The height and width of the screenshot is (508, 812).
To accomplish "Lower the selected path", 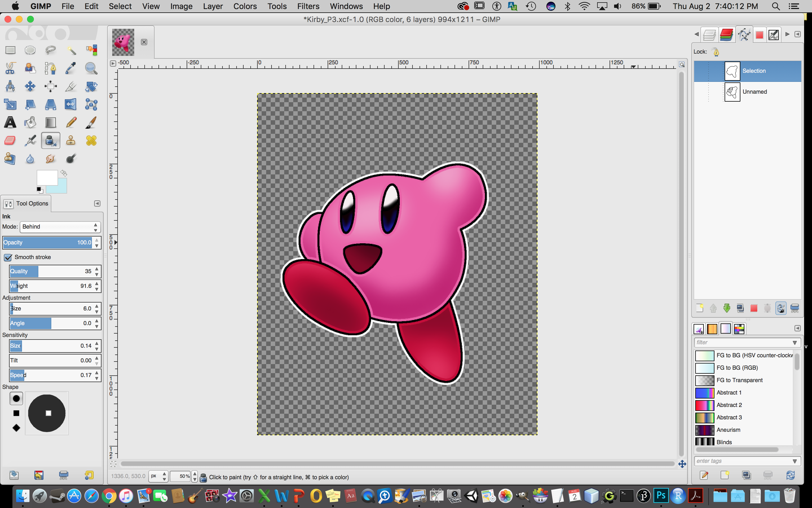I will coord(727,308).
